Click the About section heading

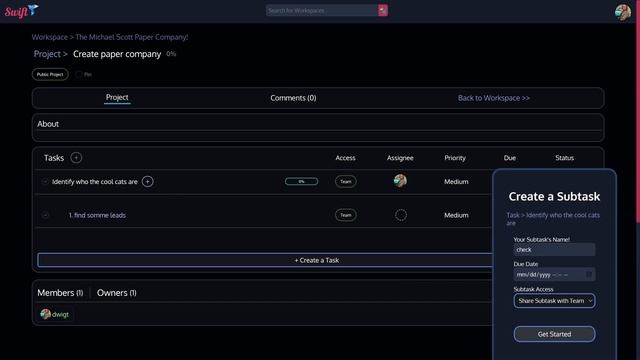point(48,124)
